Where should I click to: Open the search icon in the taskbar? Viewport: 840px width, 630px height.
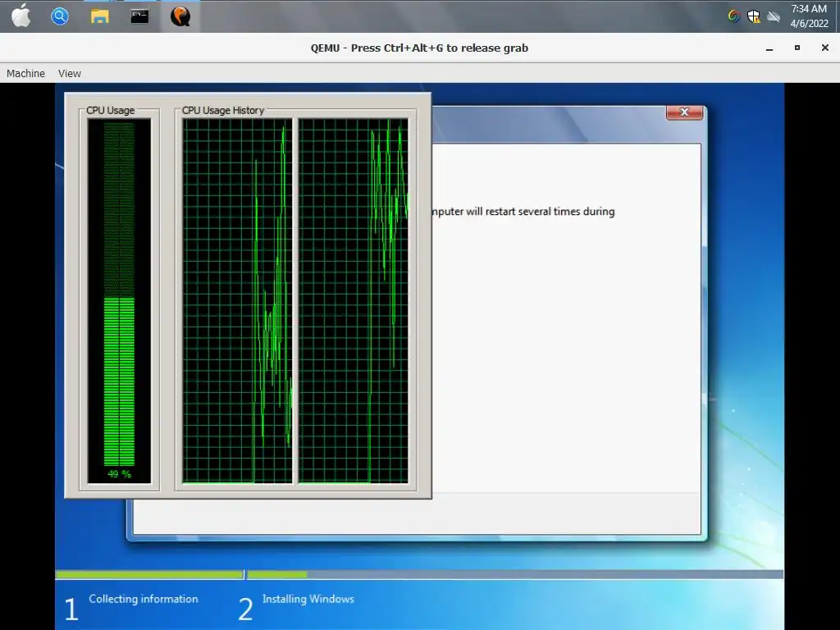pyautogui.click(x=59, y=16)
